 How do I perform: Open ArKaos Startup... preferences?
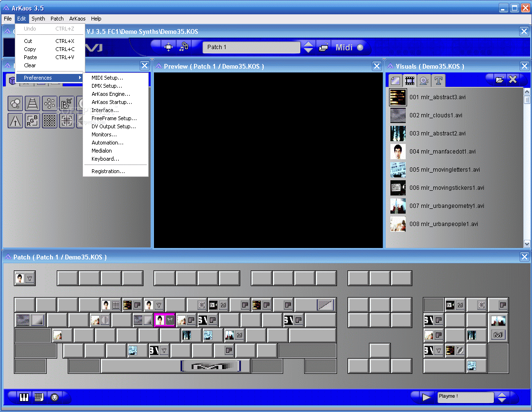tap(116, 102)
